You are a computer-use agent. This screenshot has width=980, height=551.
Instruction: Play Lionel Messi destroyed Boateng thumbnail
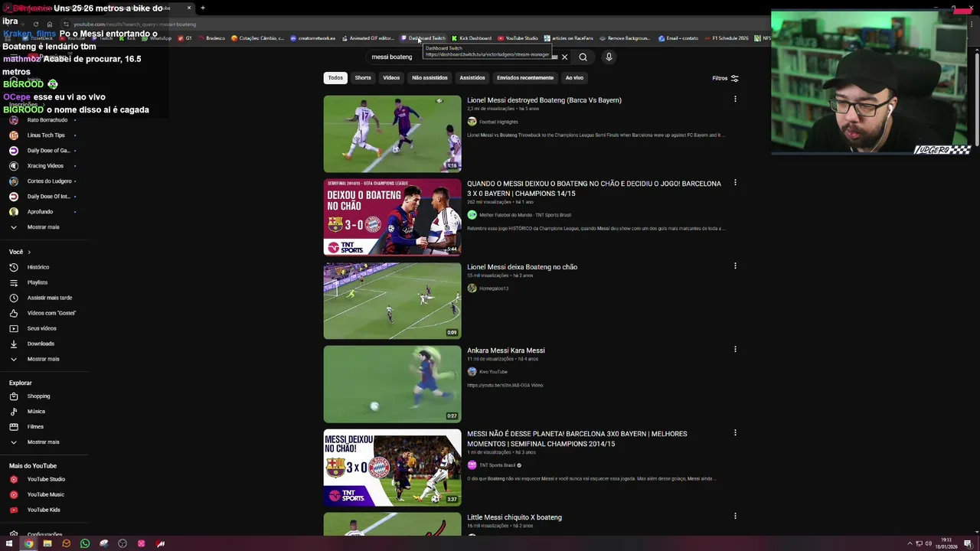(x=392, y=134)
